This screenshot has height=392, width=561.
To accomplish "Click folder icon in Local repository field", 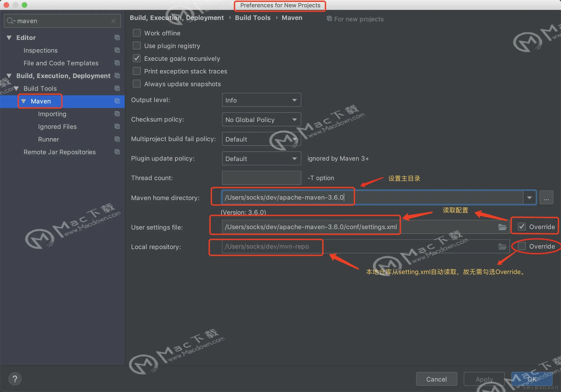I will click(x=502, y=247).
